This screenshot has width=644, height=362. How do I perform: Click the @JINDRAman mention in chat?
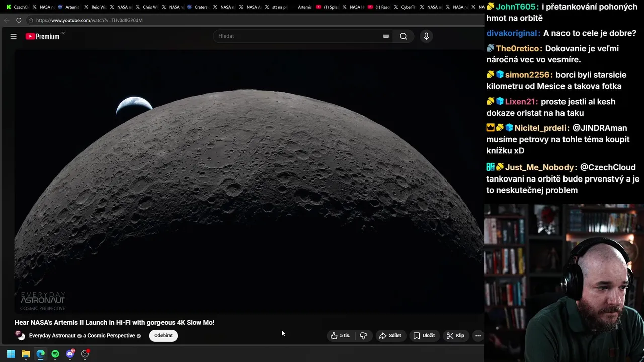pyautogui.click(x=600, y=128)
